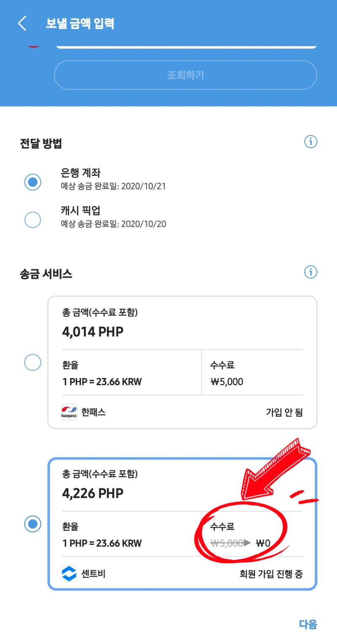Select the Hanpass remittance service radio
This screenshot has height=644, width=337.
[32, 362]
